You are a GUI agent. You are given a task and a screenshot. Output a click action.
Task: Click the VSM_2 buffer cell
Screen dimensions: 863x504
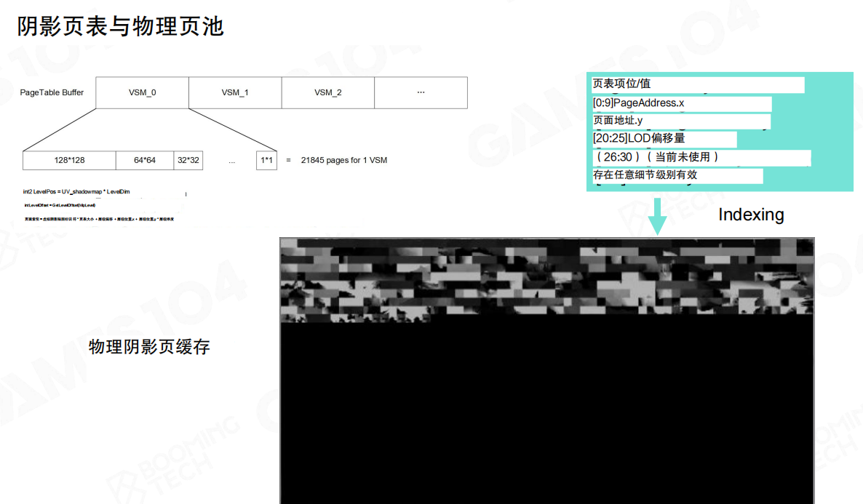point(328,93)
